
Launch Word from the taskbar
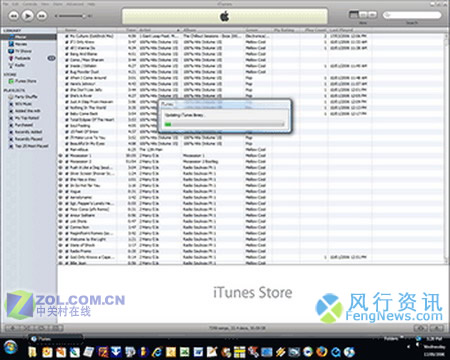[198, 352]
